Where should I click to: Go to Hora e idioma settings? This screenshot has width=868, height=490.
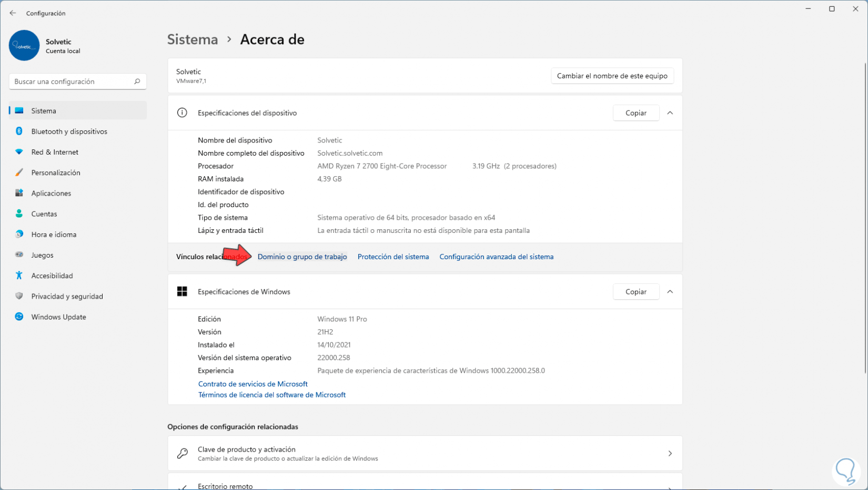point(54,234)
